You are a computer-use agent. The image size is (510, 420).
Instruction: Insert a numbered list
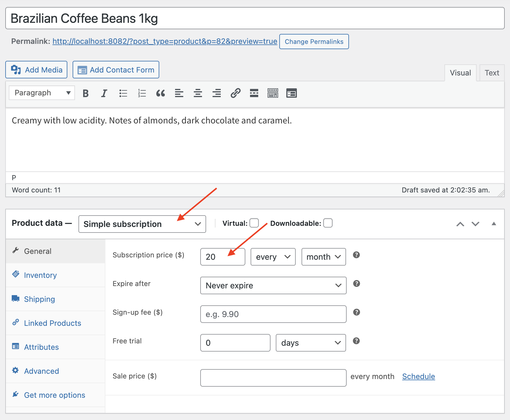142,93
